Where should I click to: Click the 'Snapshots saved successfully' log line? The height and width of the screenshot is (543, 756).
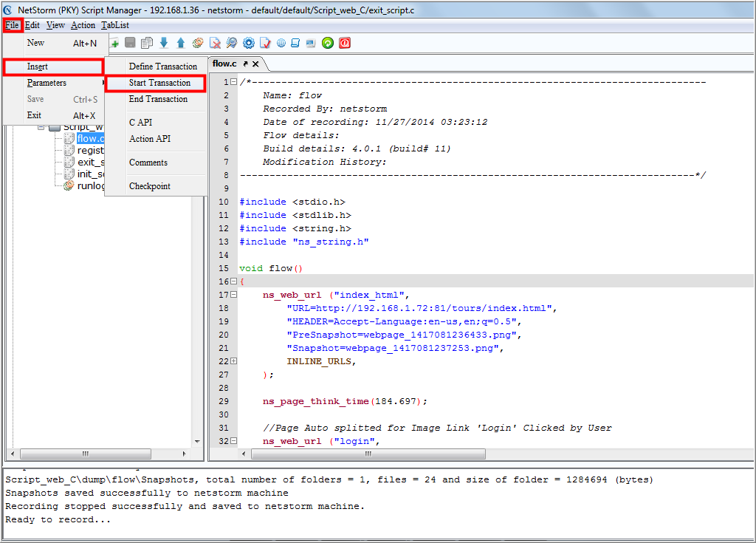coord(147,494)
